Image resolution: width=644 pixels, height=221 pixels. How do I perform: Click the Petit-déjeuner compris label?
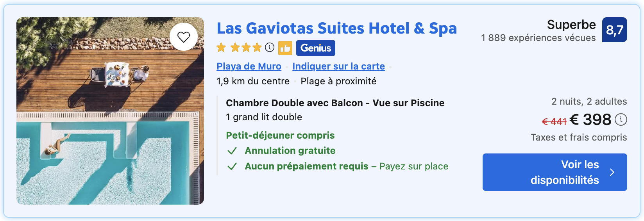pyautogui.click(x=280, y=135)
